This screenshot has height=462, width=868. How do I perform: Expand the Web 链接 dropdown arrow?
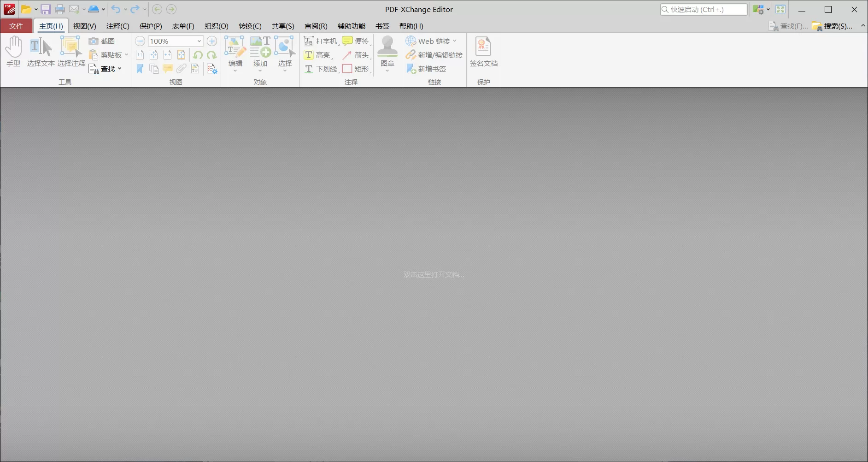coord(453,41)
